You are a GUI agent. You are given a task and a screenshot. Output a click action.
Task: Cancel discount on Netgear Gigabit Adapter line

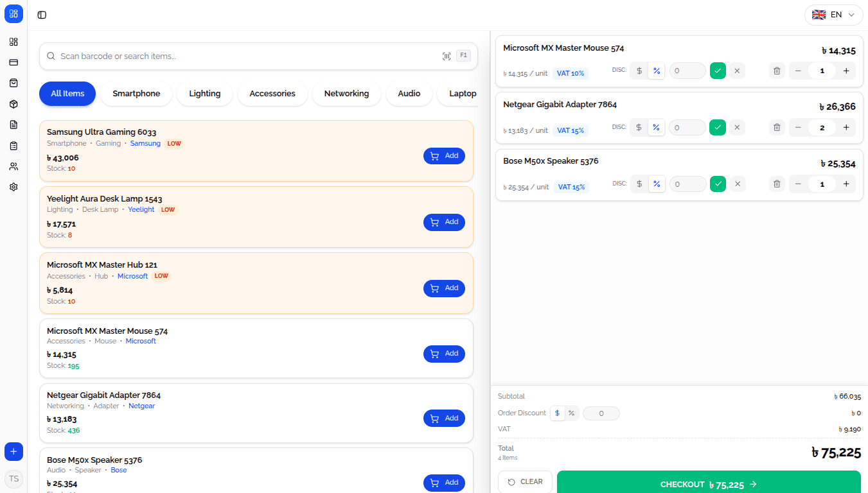(737, 128)
